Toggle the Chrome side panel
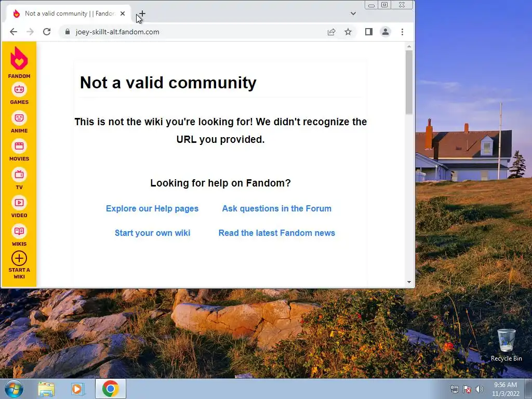 coord(369,32)
